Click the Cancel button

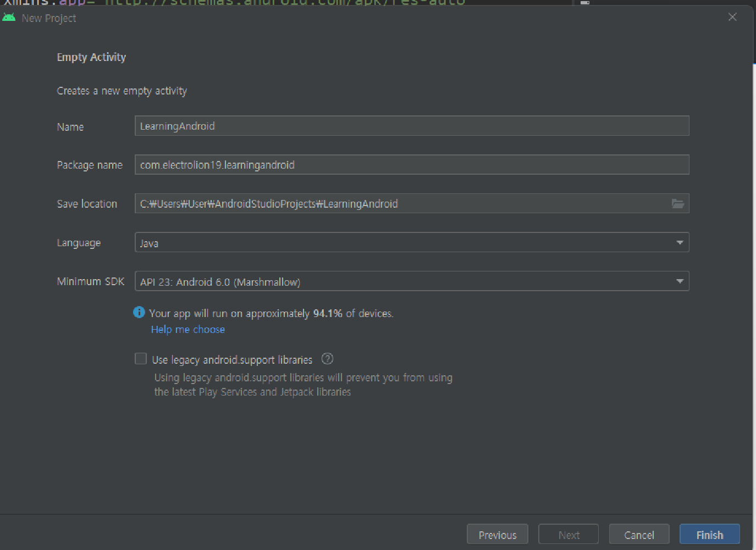point(639,535)
